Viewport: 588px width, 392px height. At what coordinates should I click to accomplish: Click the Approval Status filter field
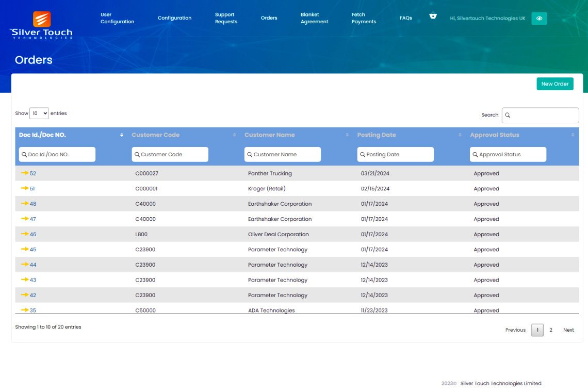[x=508, y=154]
